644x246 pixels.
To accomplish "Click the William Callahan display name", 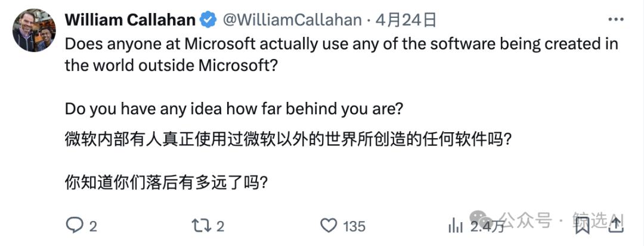I will point(130,20).
